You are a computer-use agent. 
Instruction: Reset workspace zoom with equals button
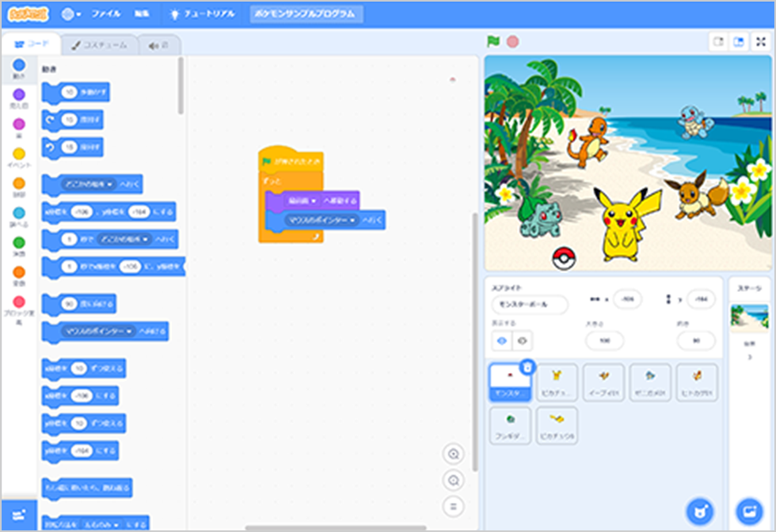453,506
